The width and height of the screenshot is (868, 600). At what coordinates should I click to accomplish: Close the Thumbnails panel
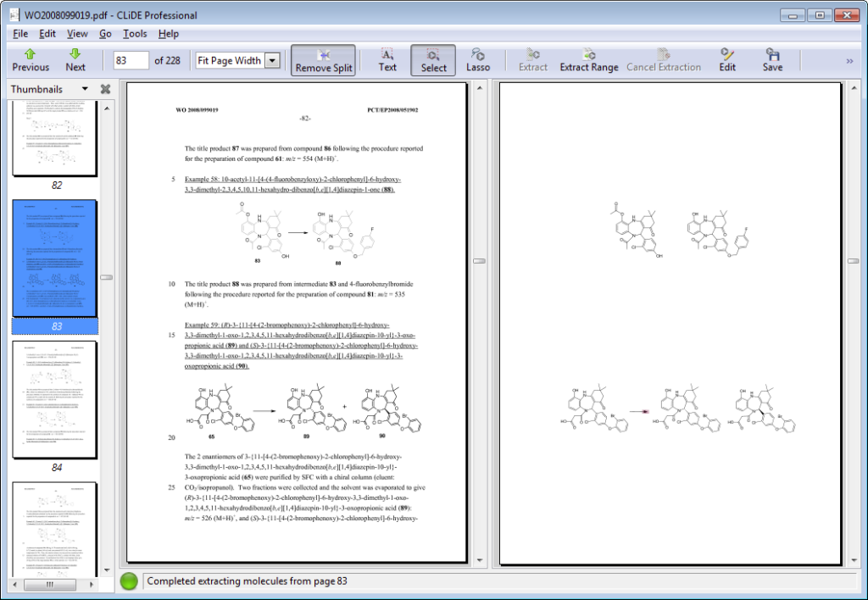[x=105, y=89]
